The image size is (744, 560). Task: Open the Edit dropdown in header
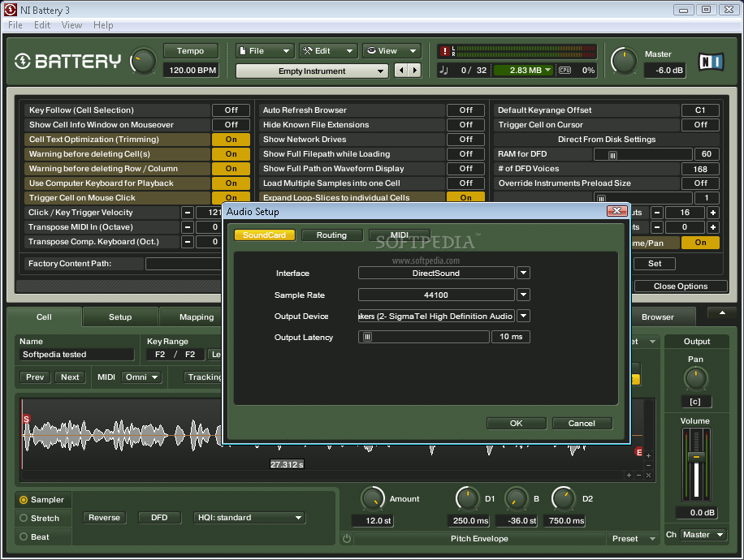pos(328,51)
